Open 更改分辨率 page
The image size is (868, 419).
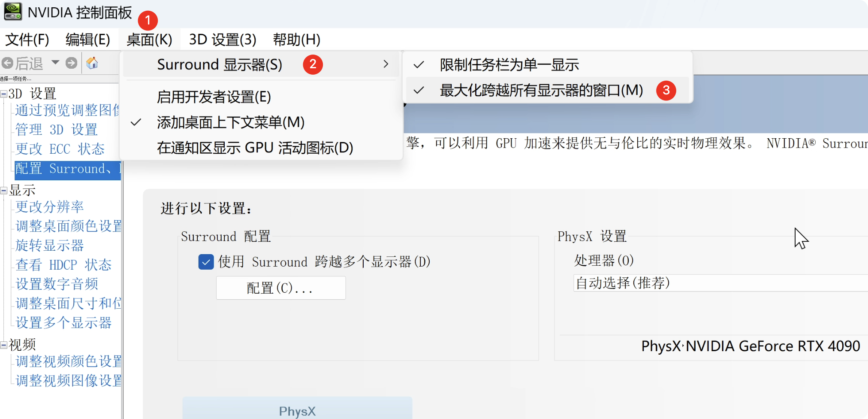tap(50, 207)
